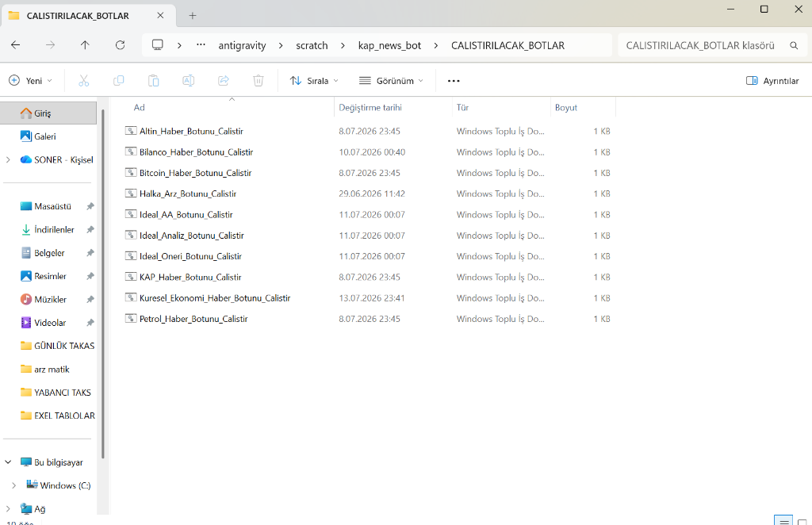812x525 pixels.
Task: Select the CALISTIRILACAK_BOTLAR window tab
Action: (x=86, y=16)
